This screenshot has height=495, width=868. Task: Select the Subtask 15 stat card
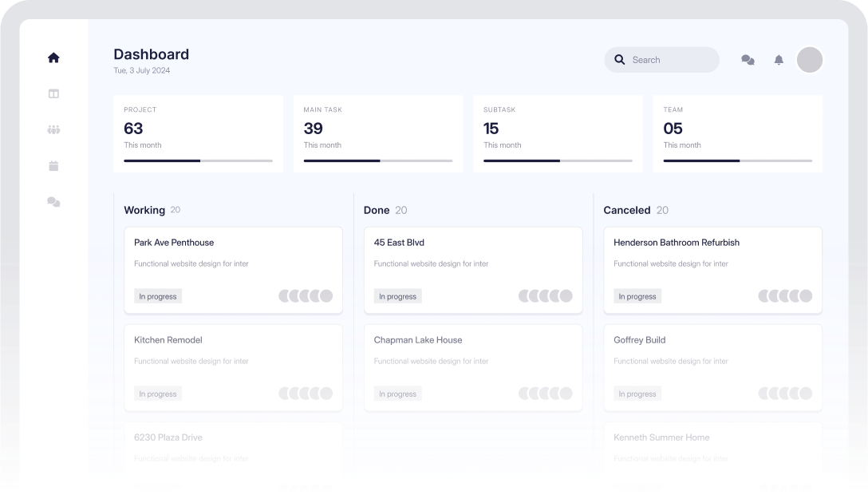point(558,134)
